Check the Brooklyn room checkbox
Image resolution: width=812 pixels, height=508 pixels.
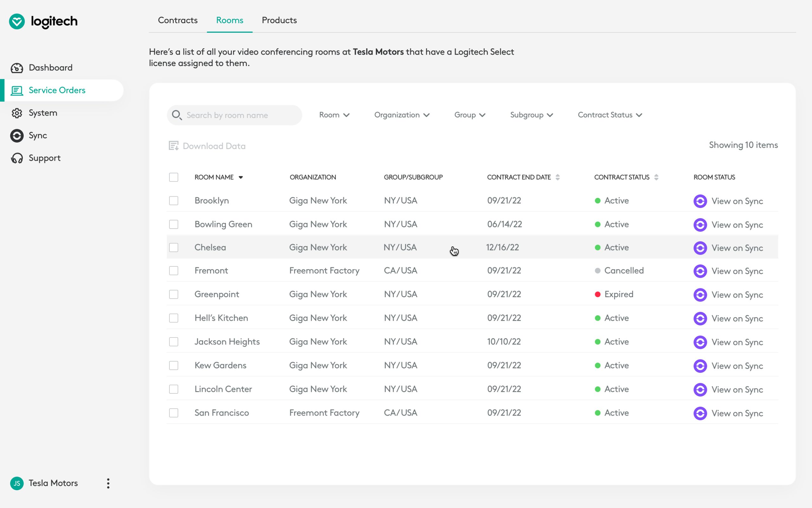(x=174, y=201)
